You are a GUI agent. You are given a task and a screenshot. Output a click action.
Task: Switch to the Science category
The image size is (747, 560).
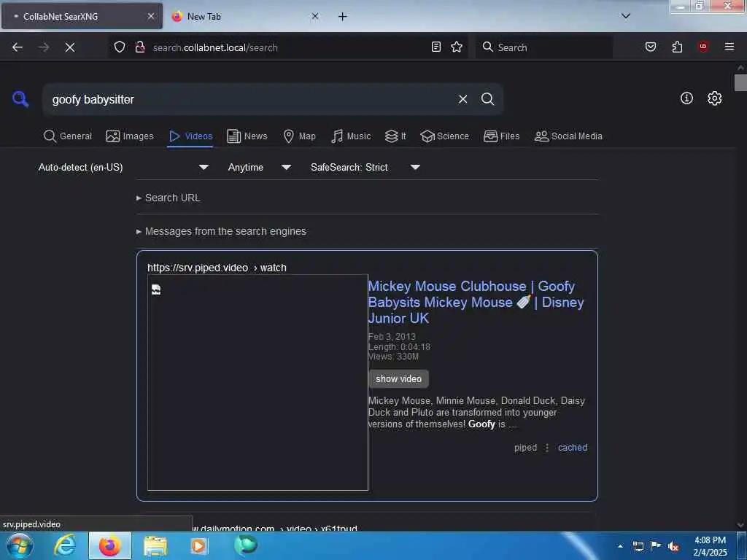[x=445, y=136]
